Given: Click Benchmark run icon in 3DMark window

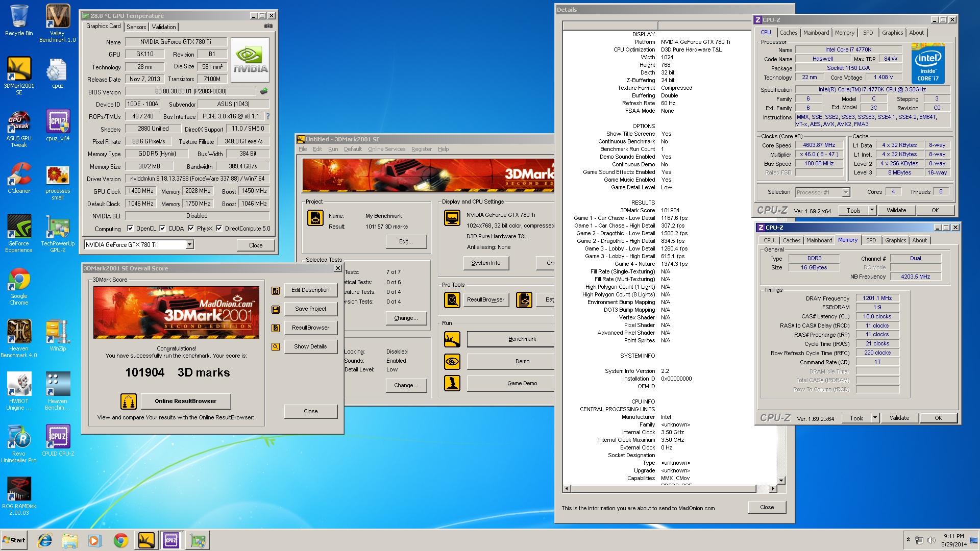Looking at the screenshot, I should tap(452, 339).
